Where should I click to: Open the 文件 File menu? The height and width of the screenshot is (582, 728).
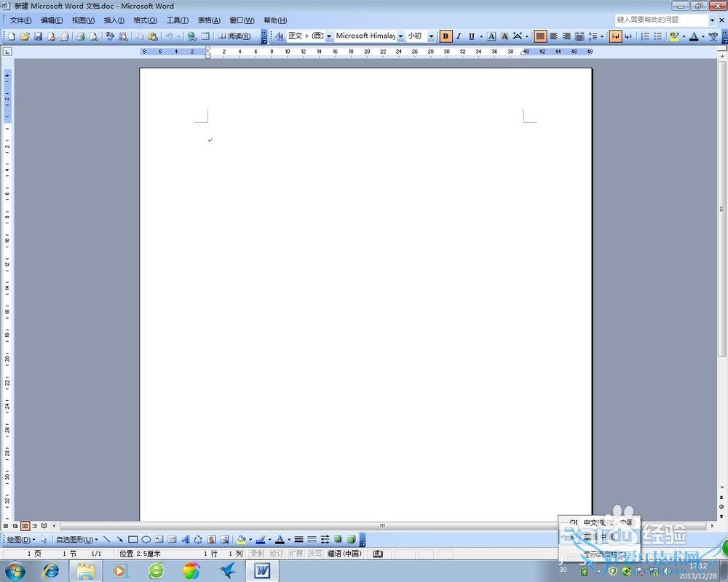(20, 20)
